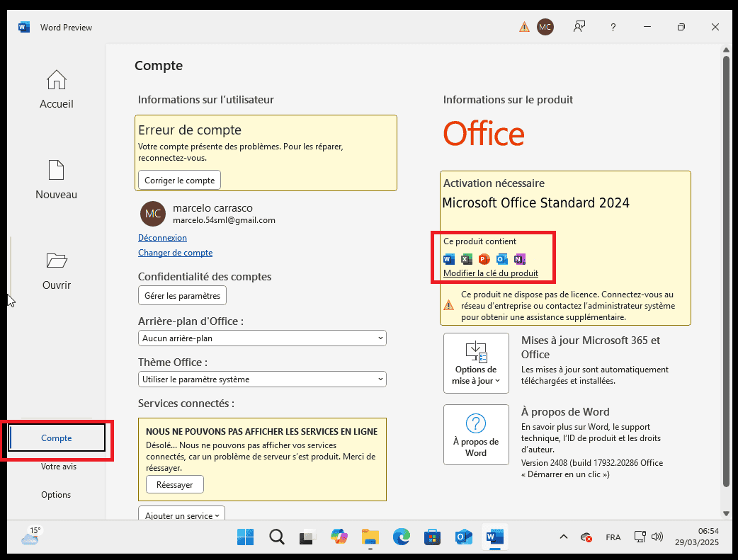Click the Modifier la clé du produit link
This screenshot has height=560, width=738.
tap(490, 273)
